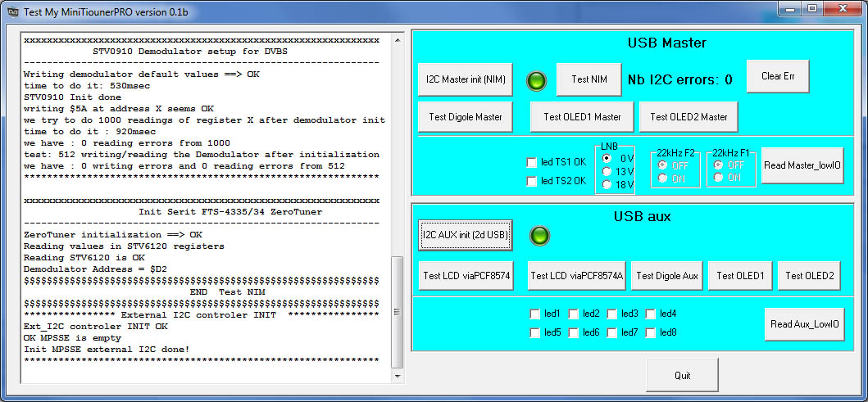Clear I2C errors with Clear Err
This screenshot has height=402, width=868.
(x=778, y=76)
